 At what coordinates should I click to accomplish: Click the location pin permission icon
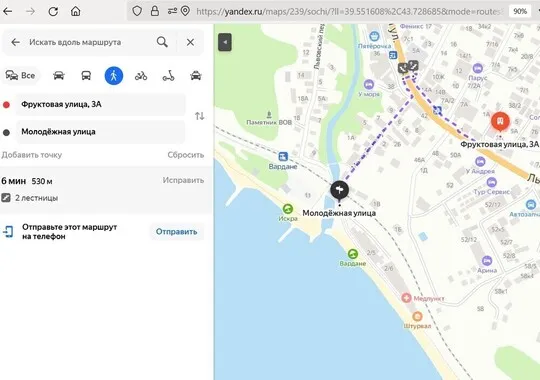[x=185, y=11]
